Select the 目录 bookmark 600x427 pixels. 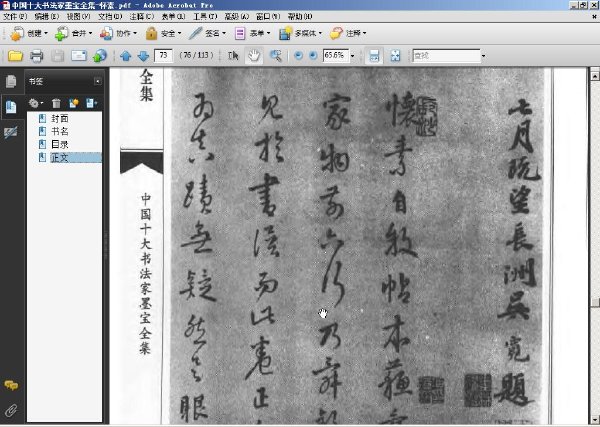click(60, 144)
